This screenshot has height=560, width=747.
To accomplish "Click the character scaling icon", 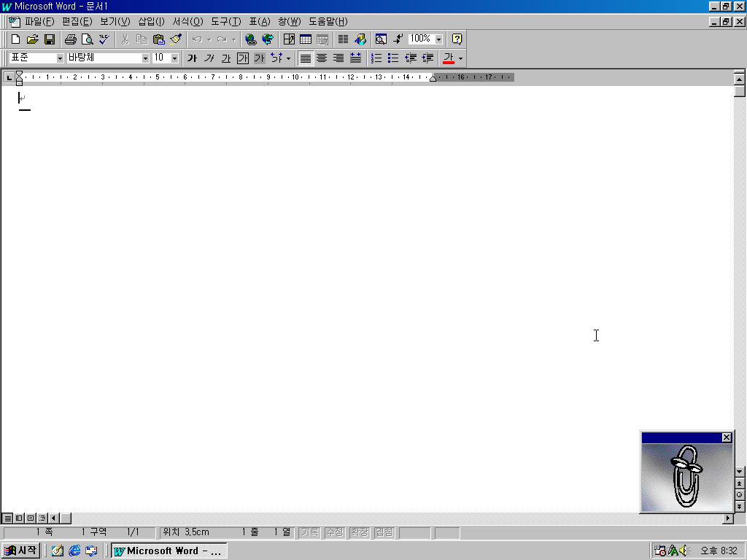I will click(x=276, y=58).
